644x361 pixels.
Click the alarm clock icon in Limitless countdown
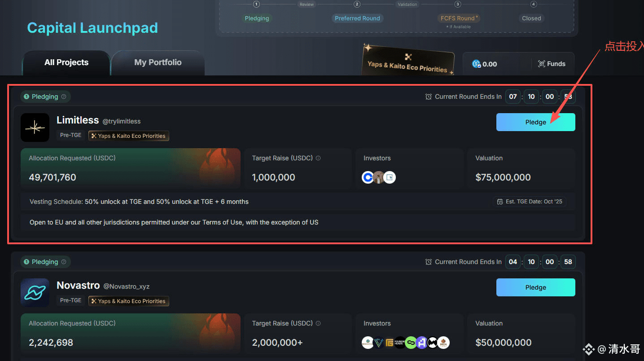(429, 97)
